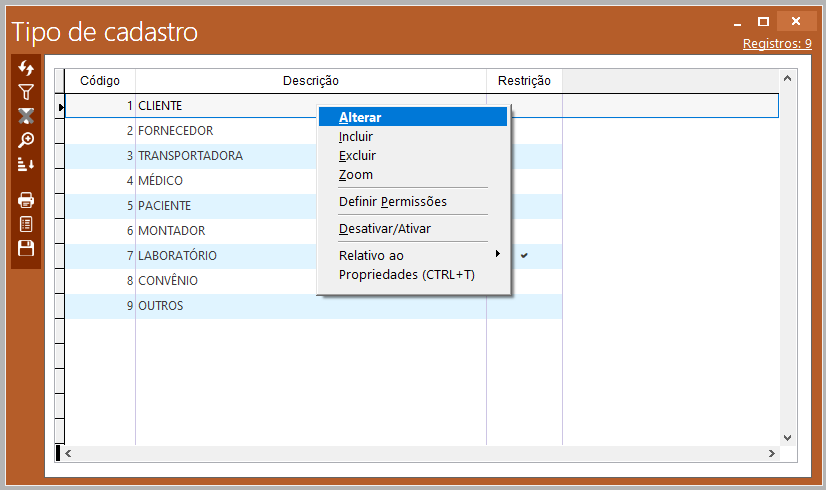Click the printer icon
Viewport: 826px width, 490px height.
(26, 200)
